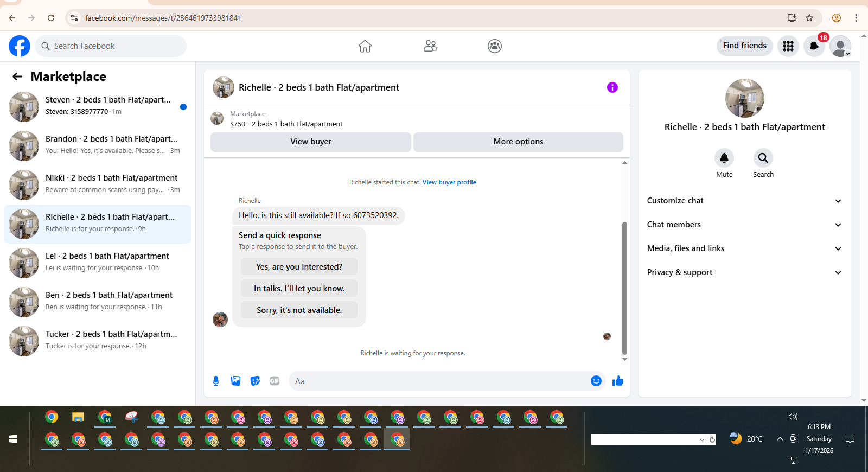
Task: Mute the Richelle conversation
Action: (724, 158)
